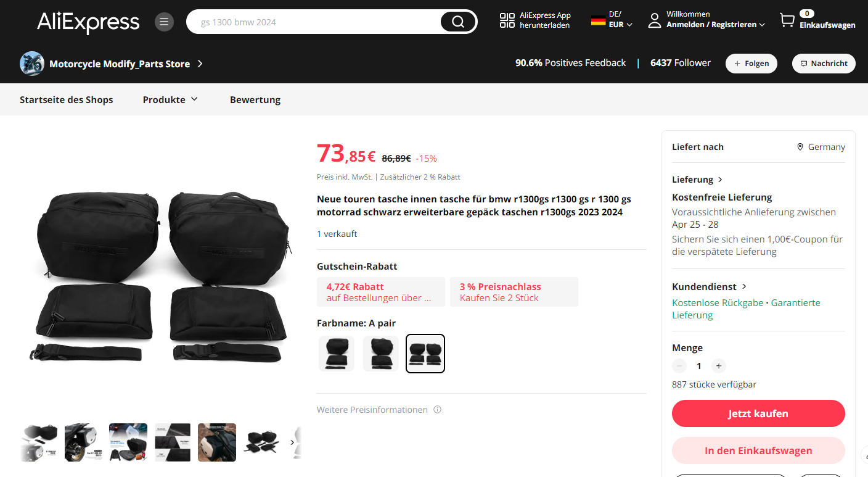The image size is (868, 477).
Task: Expand the Lieferung delivery details
Action: 697,180
